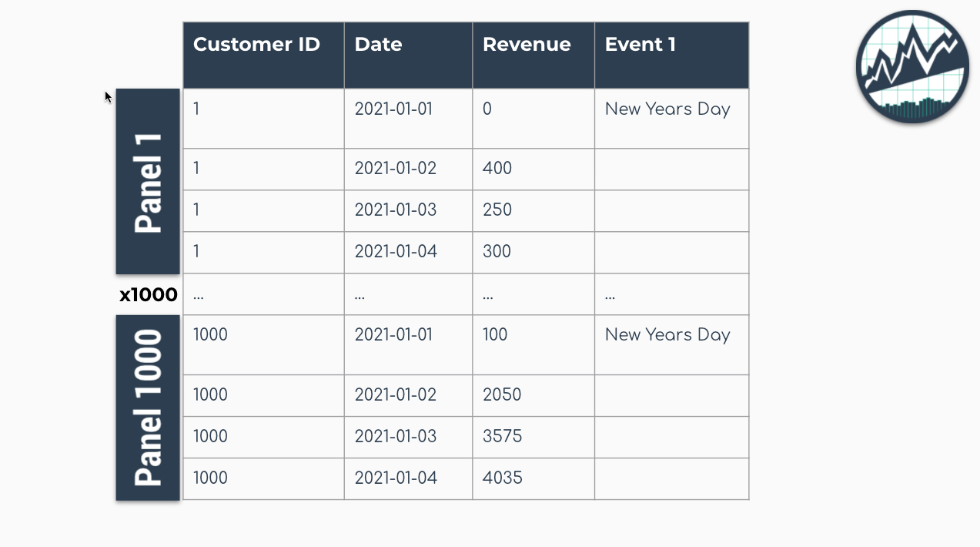This screenshot has height=547, width=980.
Task: Click the Date column header
Action: pos(378,45)
